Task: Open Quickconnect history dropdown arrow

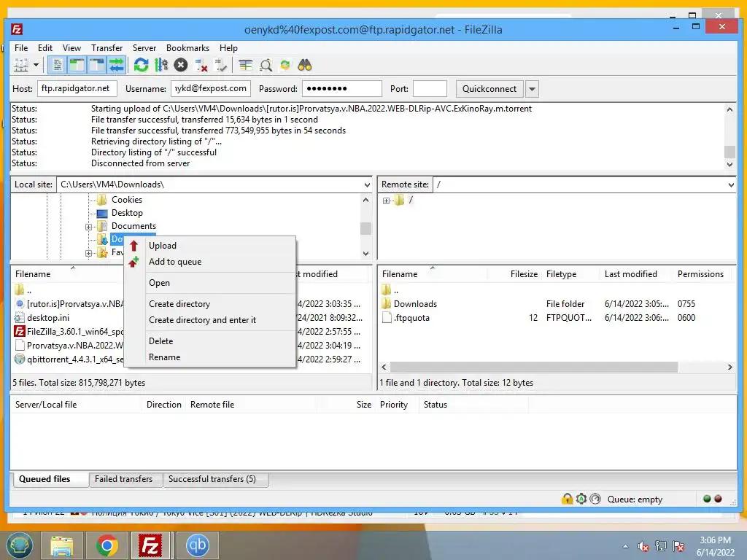Action: click(532, 89)
